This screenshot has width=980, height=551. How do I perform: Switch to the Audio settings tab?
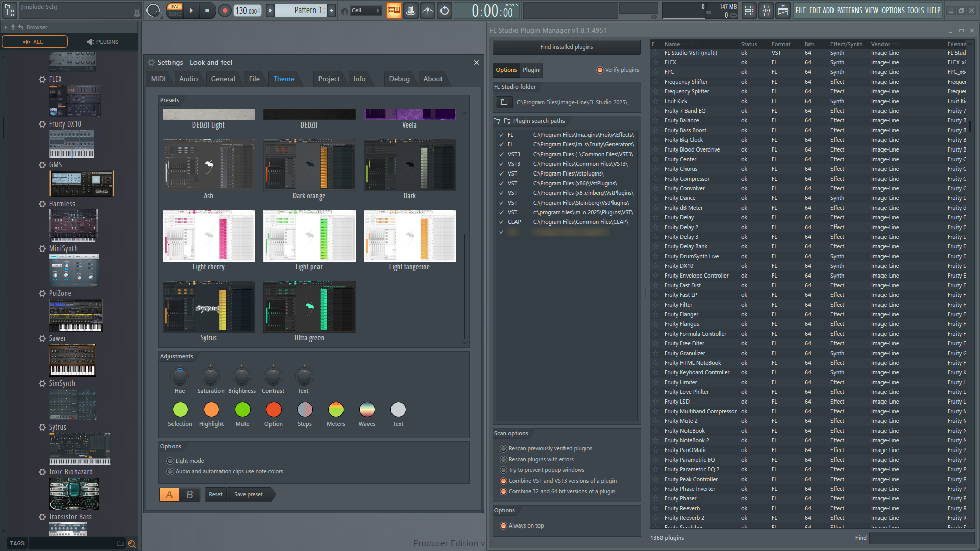pyautogui.click(x=188, y=79)
